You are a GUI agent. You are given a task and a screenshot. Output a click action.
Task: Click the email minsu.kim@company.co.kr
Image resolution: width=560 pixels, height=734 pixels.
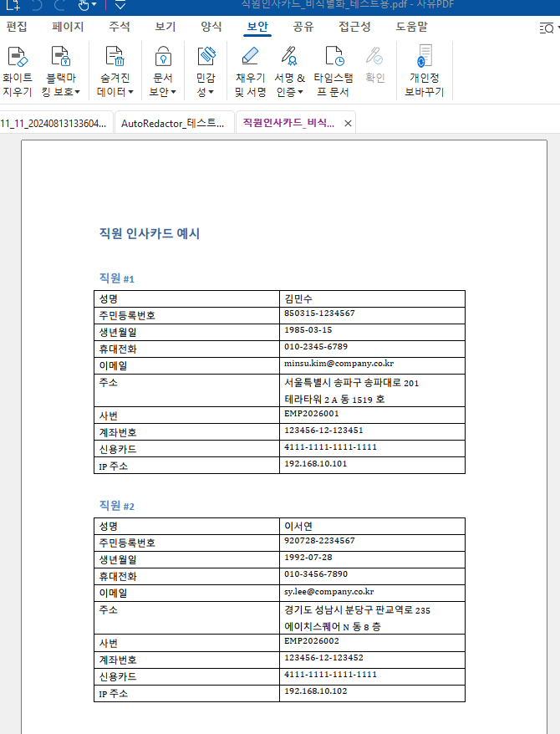coord(339,364)
